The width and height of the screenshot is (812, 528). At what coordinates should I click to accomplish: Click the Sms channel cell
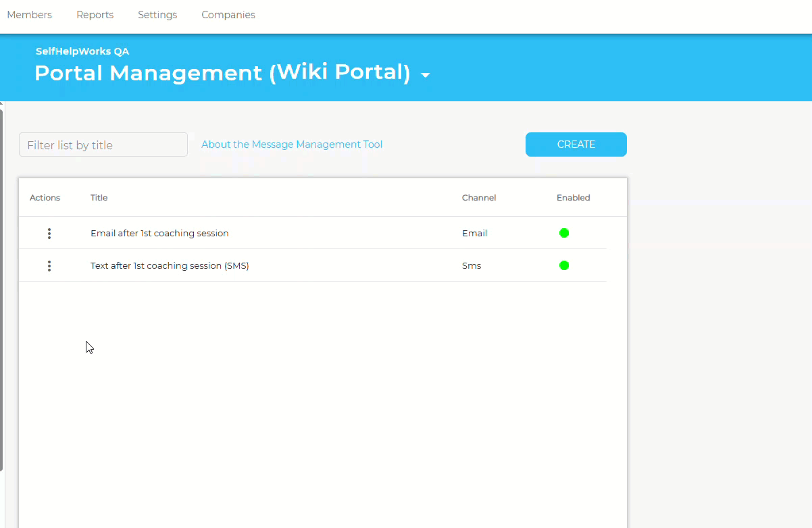(x=472, y=266)
